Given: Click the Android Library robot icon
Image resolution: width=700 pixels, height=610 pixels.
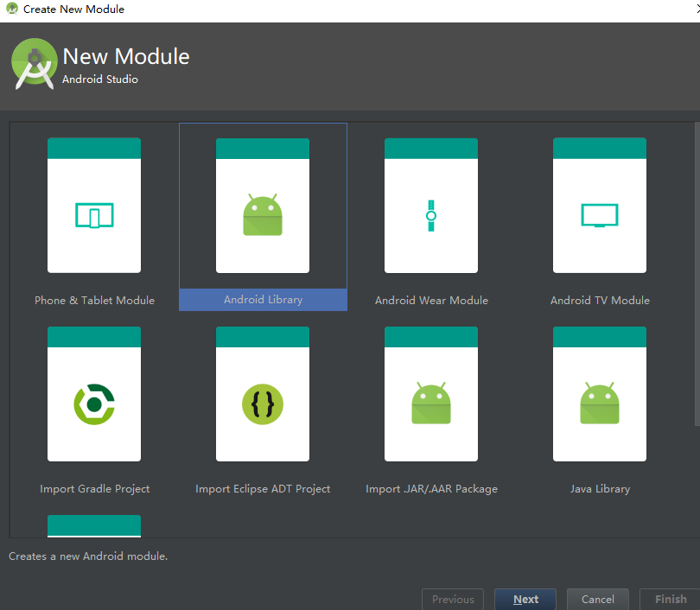Looking at the screenshot, I should click(x=263, y=214).
